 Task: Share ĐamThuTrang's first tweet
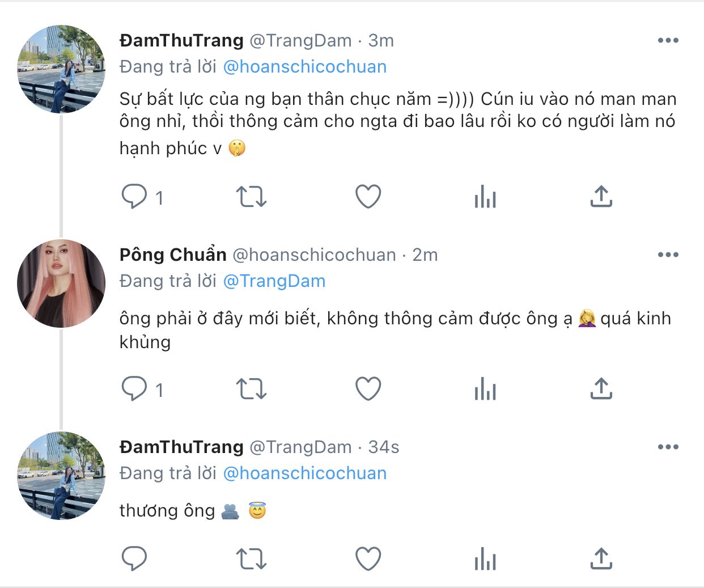601,197
